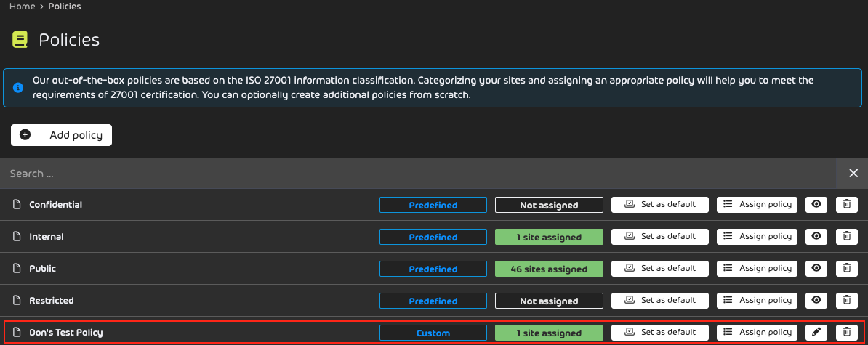
Task: Set Public policy as default
Action: point(660,269)
